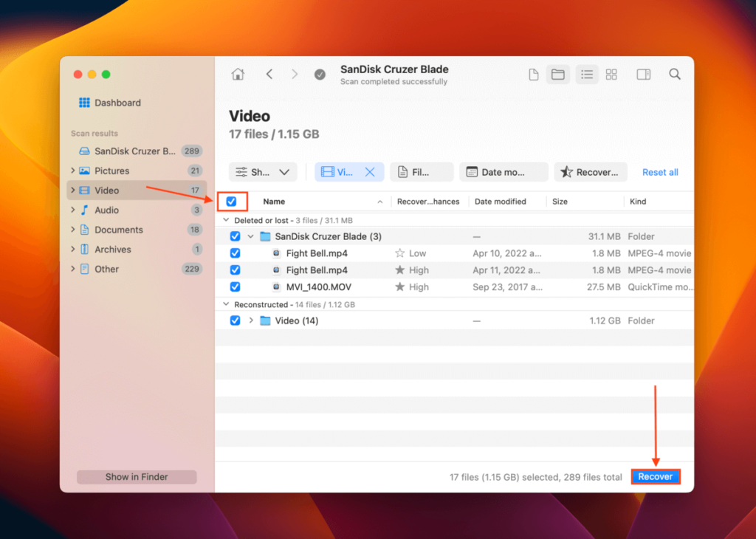Image resolution: width=756 pixels, height=539 pixels.
Task: Collapse the Deleted or lost group
Action: point(226,220)
